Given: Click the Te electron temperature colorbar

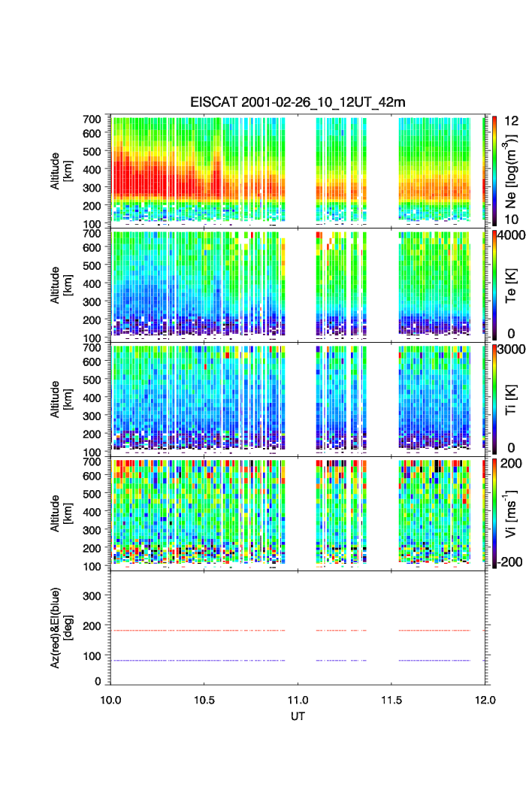Looking at the screenshot, I should click(493, 284).
